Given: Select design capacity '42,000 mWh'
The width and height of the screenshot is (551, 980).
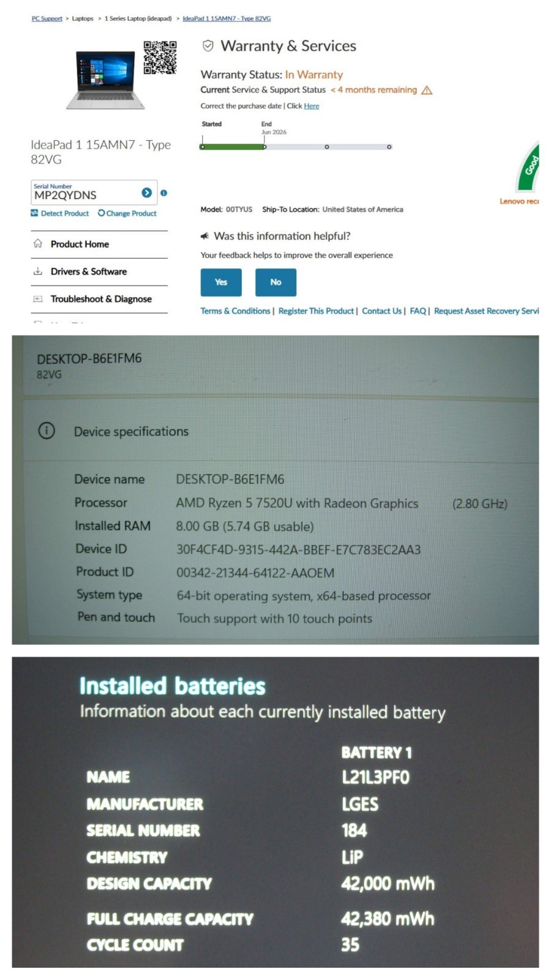Looking at the screenshot, I should click(x=388, y=883).
